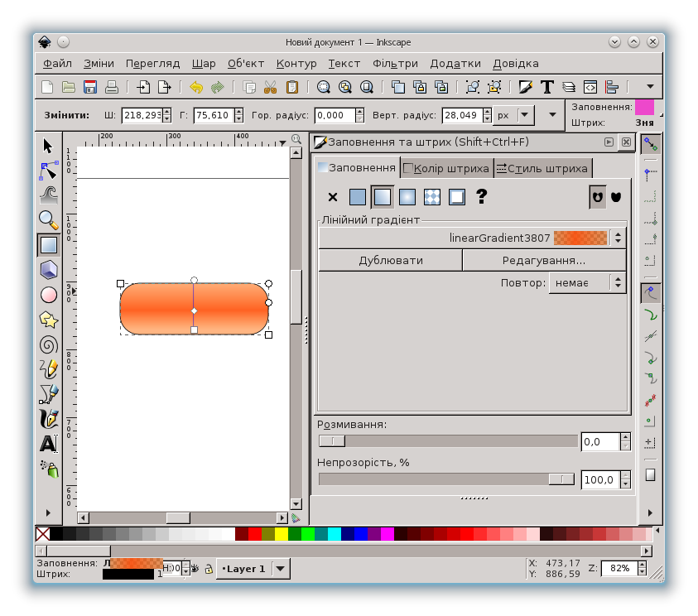
Task: Open the linearGradient3807 gradient dropdown
Action: tap(618, 238)
